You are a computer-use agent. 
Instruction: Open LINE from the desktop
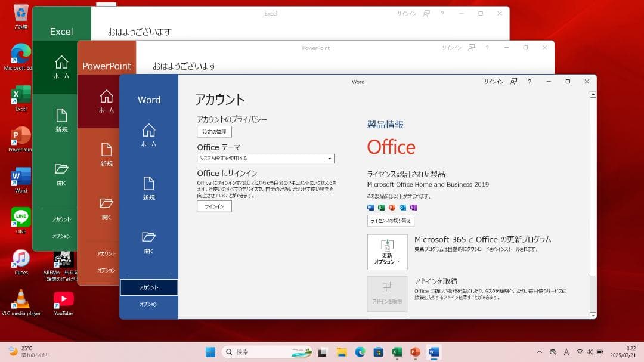coord(20,218)
